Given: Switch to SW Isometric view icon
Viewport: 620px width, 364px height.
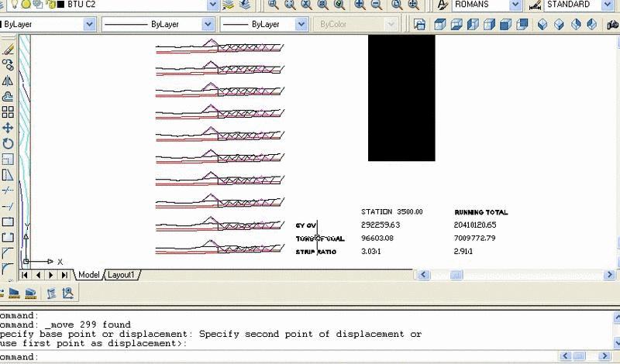Looking at the screenshot, I should pyautogui.click(x=542, y=25).
